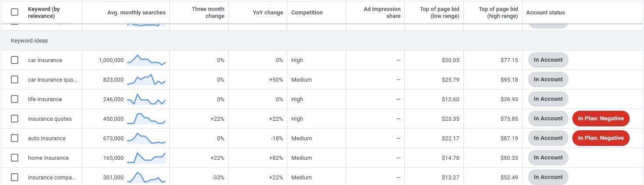Click In Account badge for car insurance
Viewport: 644px width, 185px height.
tap(548, 60)
